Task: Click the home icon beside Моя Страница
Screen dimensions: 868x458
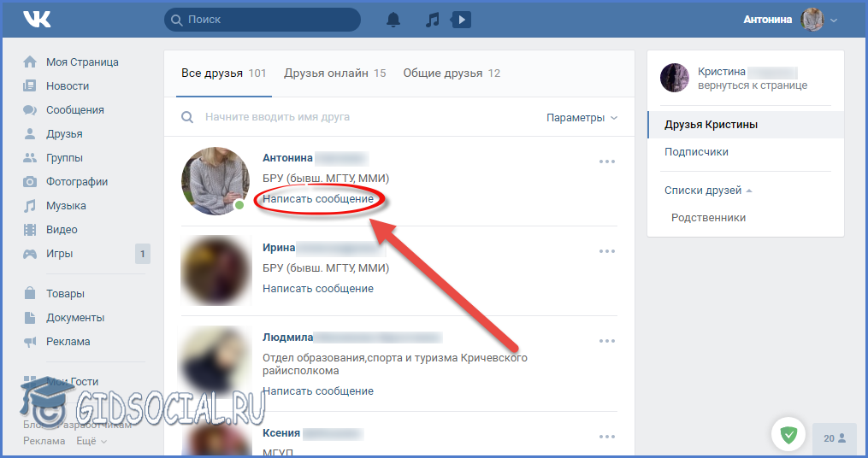Action: (30, 62)
